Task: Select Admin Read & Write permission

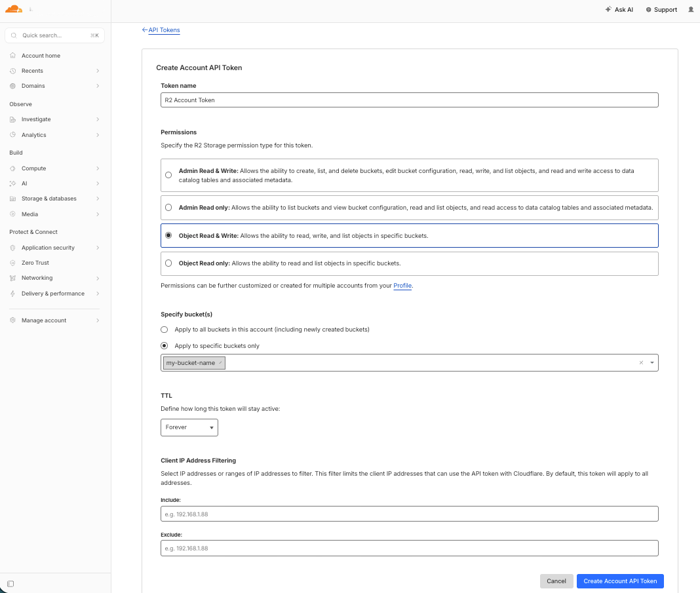Action: pyautogui.click(x=168, y=175)
